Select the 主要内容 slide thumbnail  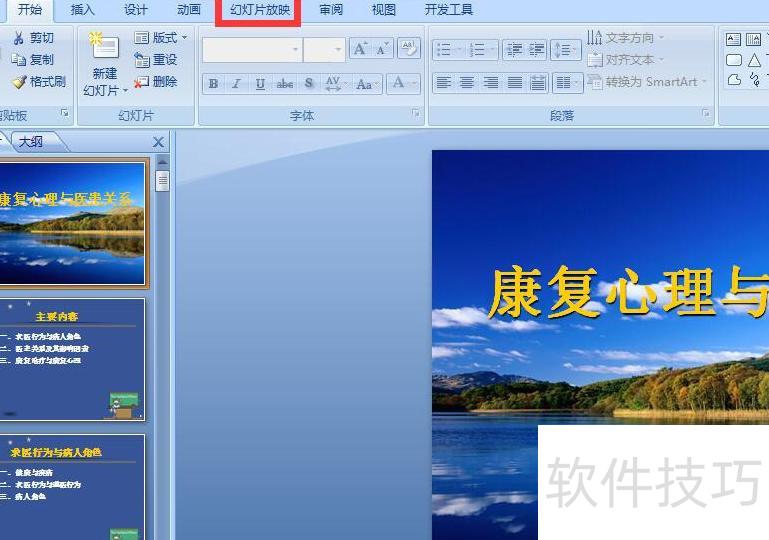point(73,360)
